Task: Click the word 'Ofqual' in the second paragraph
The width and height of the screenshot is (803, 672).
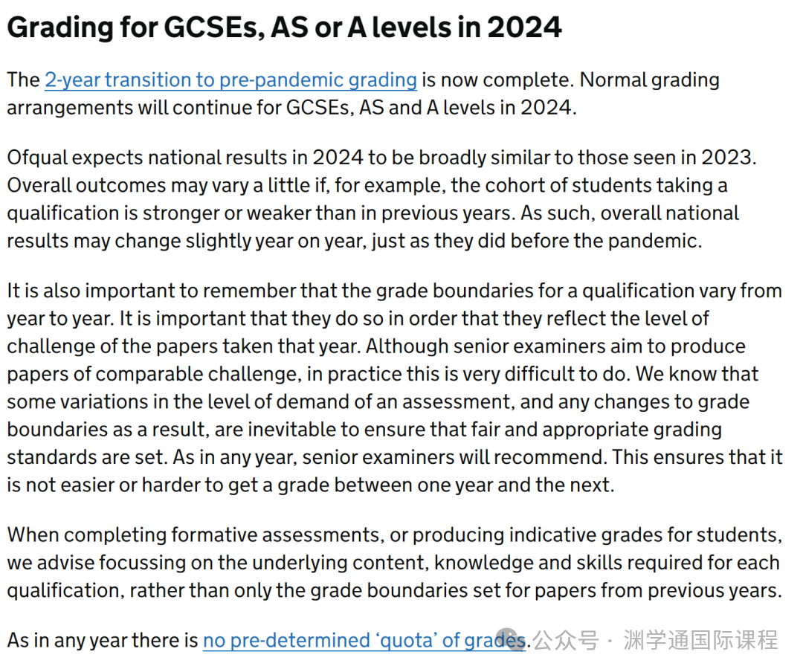Action: 37,158
